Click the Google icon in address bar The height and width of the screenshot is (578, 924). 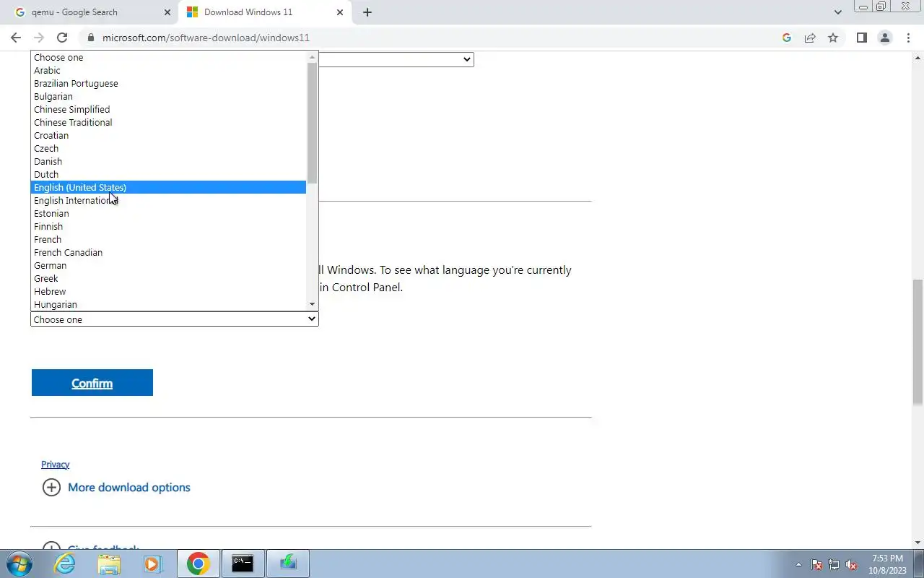[x=787, y=38]
